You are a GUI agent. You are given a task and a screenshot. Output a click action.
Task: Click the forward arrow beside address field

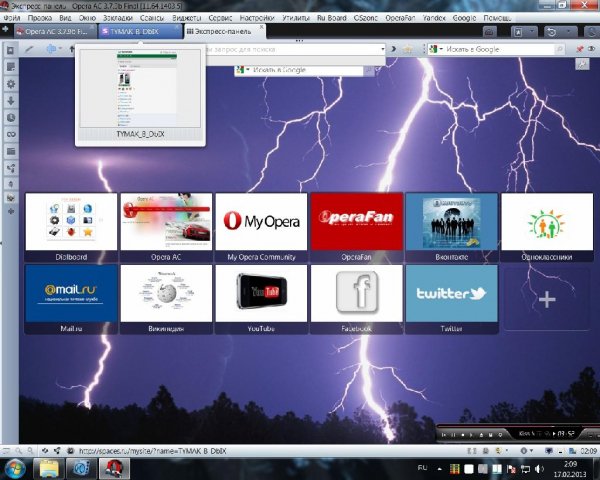(x=393, y=49)
